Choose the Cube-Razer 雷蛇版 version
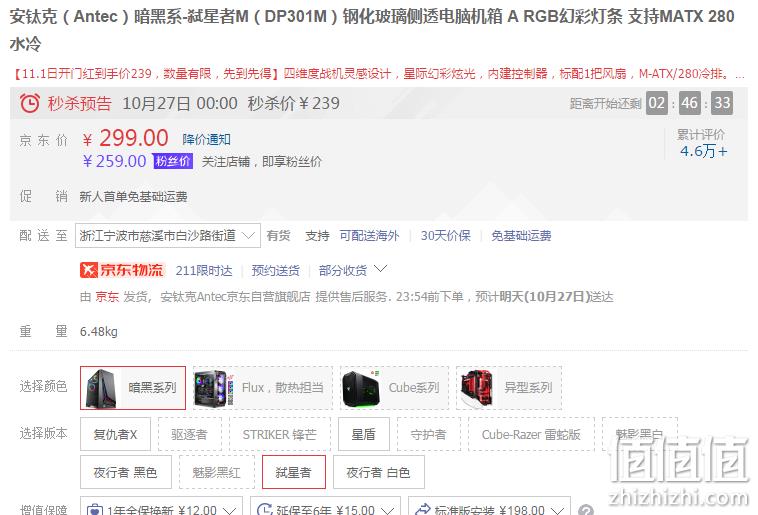758x515 pixels. [531, 434]
